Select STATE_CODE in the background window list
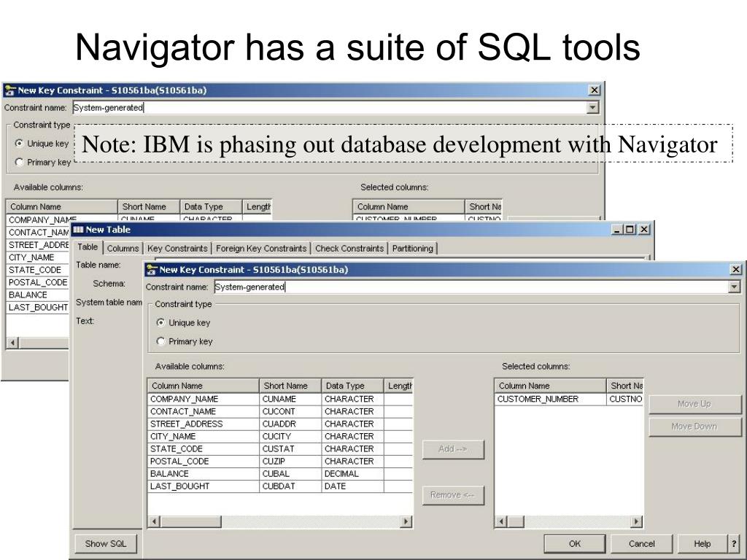This screenshot has width=747, height=560. click(x=38, y=270)
